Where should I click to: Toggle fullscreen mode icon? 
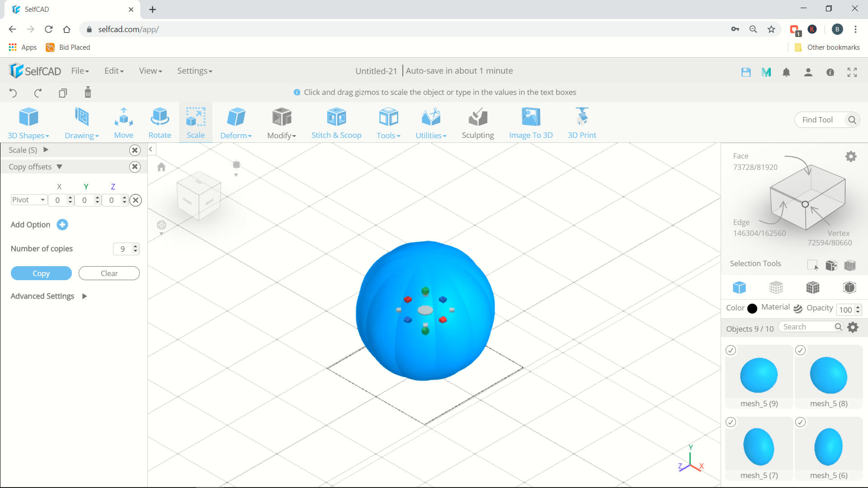852,72
